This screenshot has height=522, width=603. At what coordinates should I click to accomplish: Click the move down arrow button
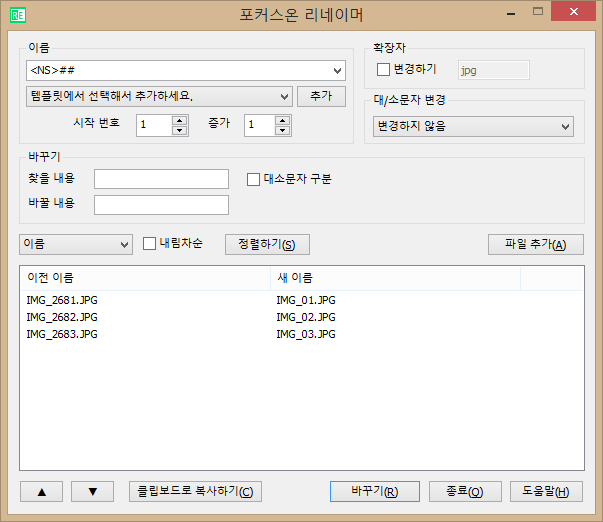pyautogui.click(x=93, y=491)
